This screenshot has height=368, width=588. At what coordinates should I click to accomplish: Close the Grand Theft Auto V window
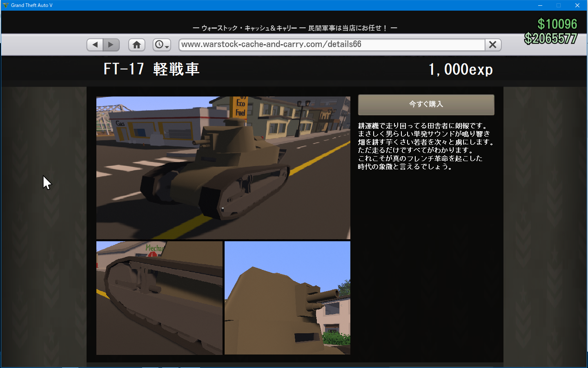tap(577, 5)
